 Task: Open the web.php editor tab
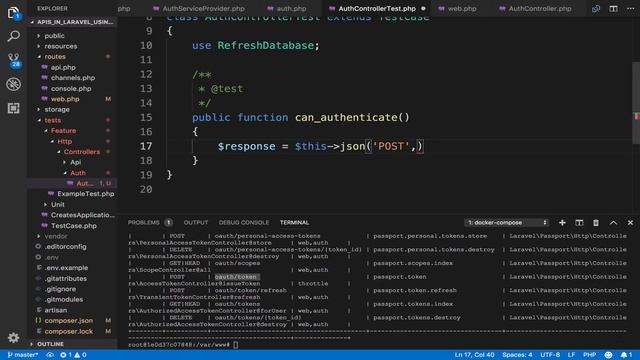coord(457,9)
